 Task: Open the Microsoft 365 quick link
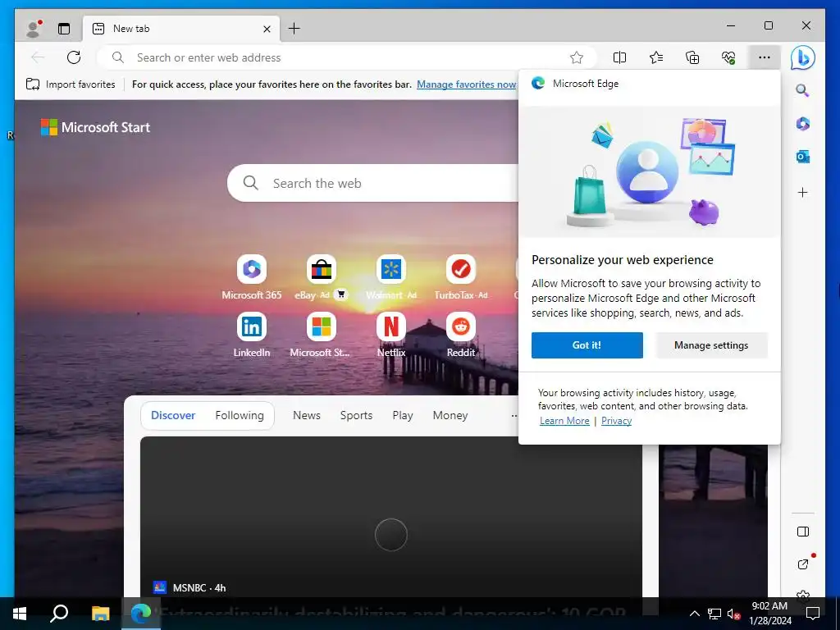[x=252, y=277]
